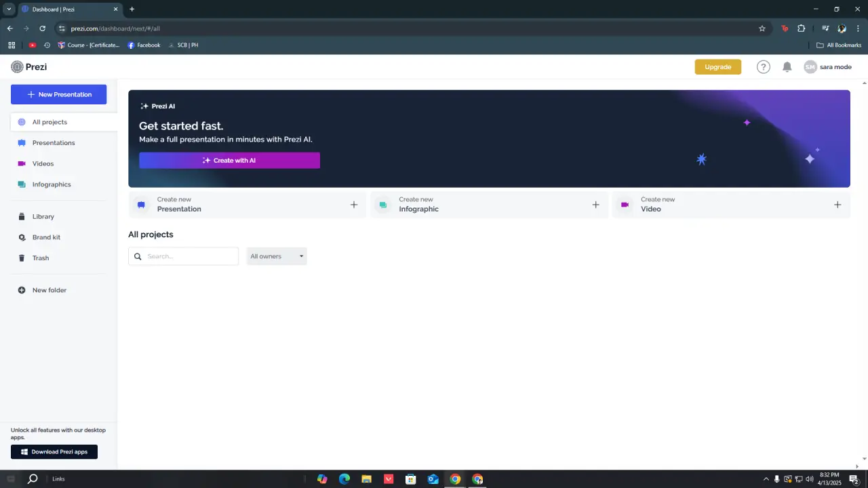Click the Links toolbar on taskbar
The width and height of the screenshot is (868, 488).
[x=58, y=479]
